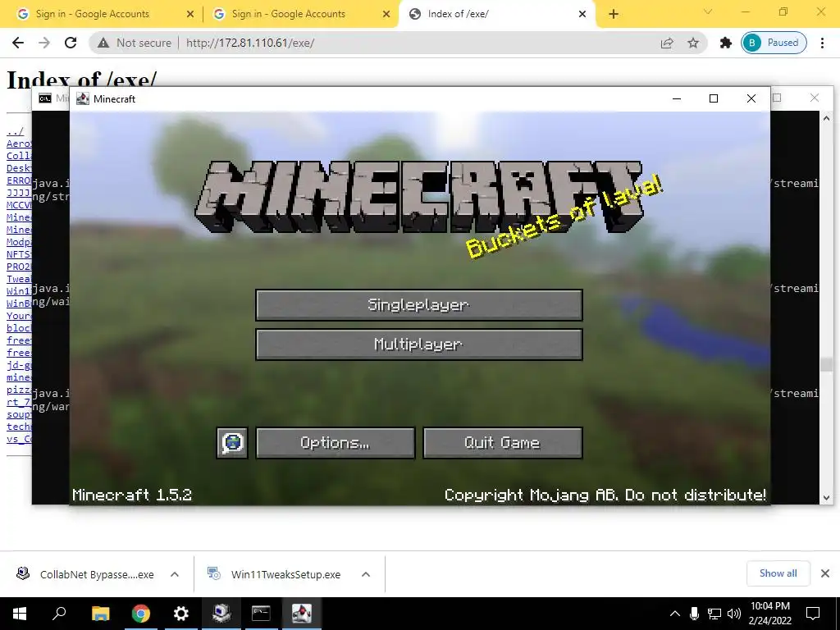This screenshot has height=630, width=840.
Task: Expand CollabNet Bypasse download options arrow
Action: 174,574
